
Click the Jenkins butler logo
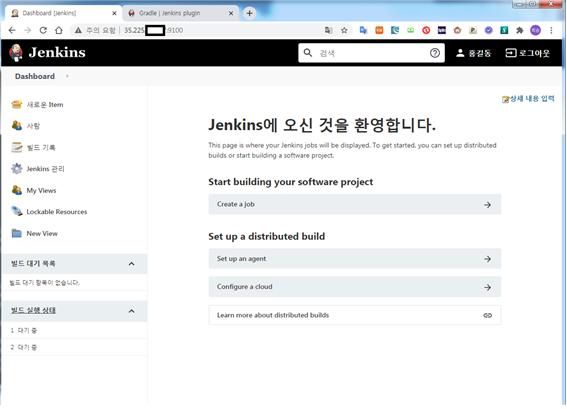point(16,53)
